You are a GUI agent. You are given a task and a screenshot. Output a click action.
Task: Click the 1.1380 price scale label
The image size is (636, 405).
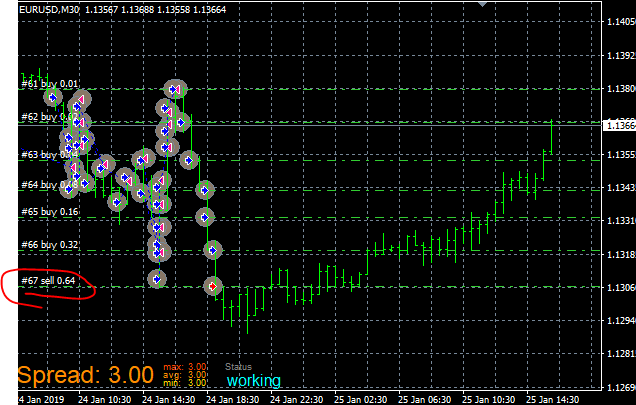coord(621,88)
